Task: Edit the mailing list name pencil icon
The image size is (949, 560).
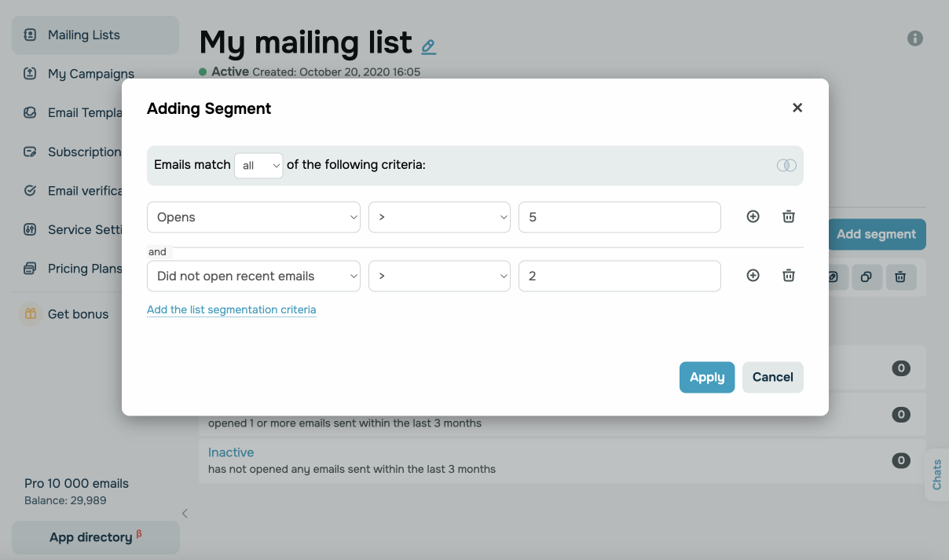Action: 428,46
